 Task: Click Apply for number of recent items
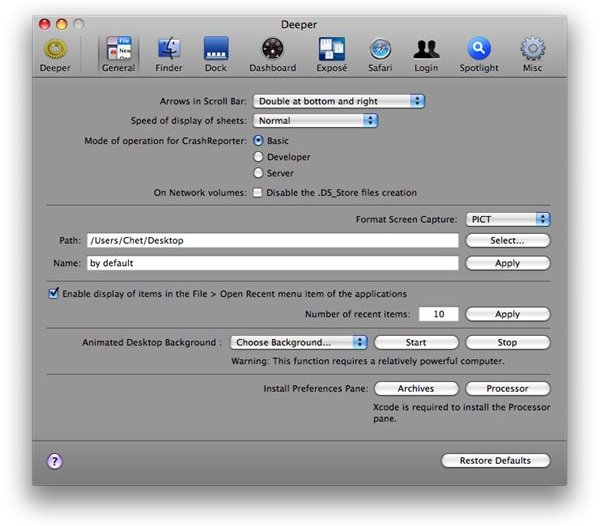tap(508, 314)
